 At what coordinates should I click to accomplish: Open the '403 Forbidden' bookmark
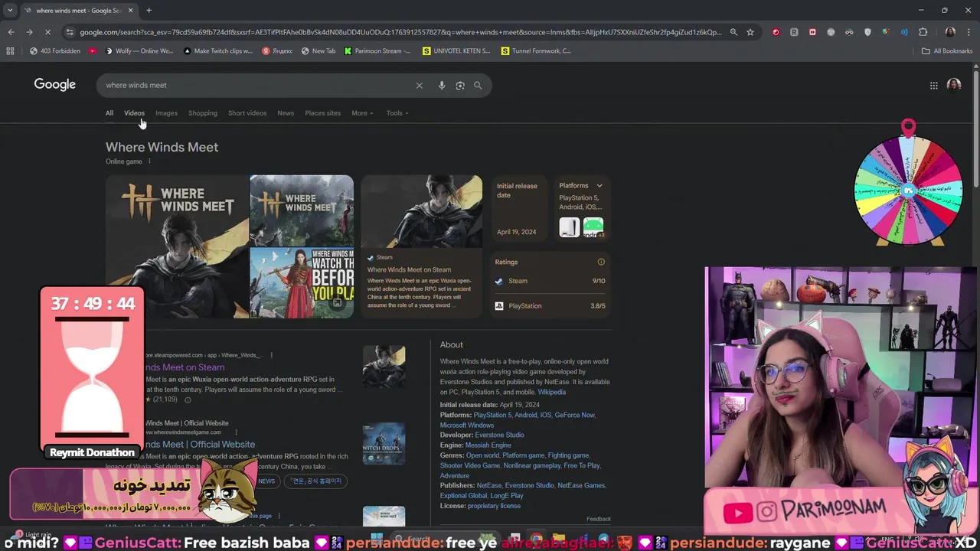coord(54,51)
